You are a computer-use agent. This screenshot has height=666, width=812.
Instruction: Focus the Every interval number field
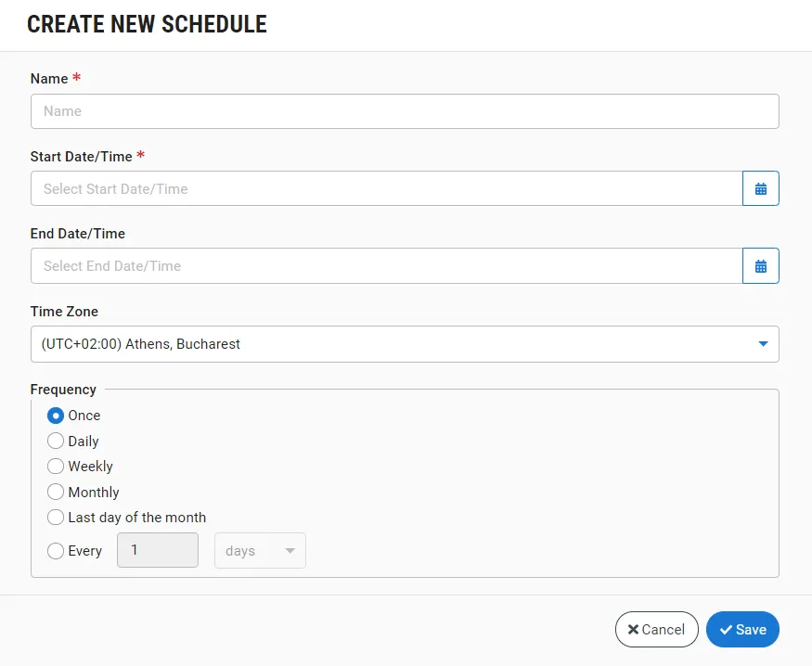click(x=158, y=550)
